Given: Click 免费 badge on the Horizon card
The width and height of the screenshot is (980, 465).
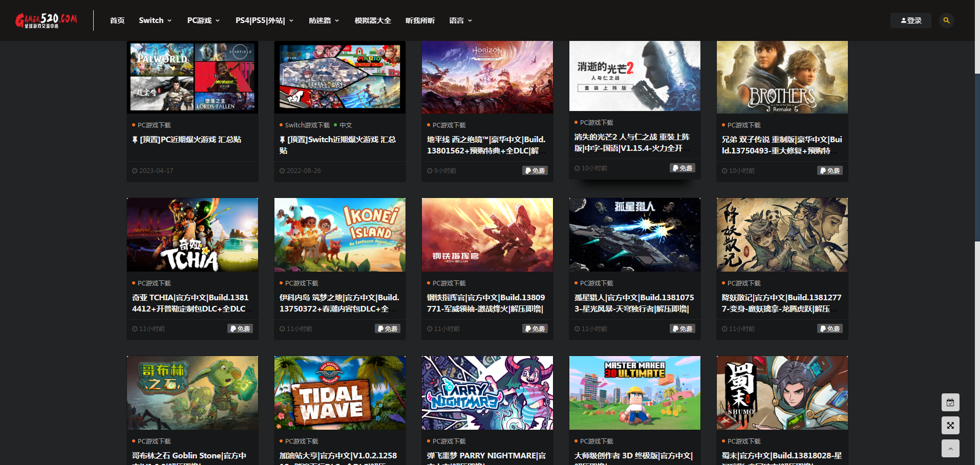Looking at the screenshot, I should click(535, 171).
